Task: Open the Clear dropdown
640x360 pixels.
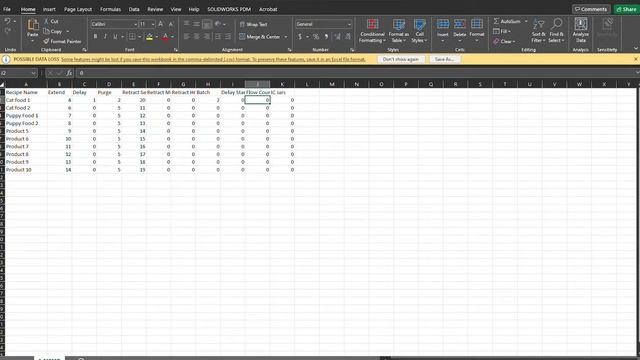Action: click(504, 41)
